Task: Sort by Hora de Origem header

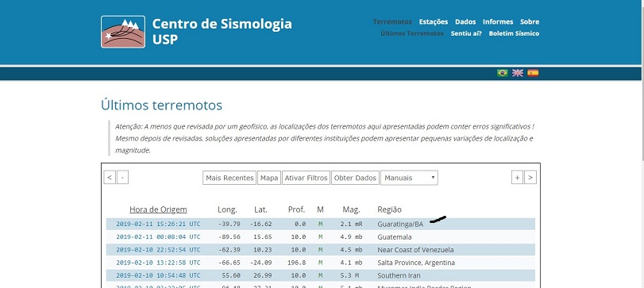Action: tap(158, 209)
